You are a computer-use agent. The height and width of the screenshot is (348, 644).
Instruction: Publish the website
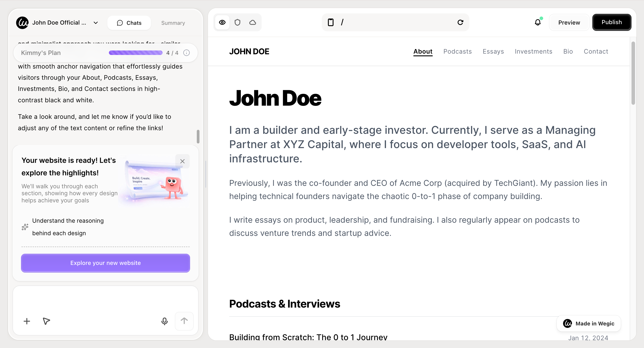pyautogui.click(x=612, y=22)
